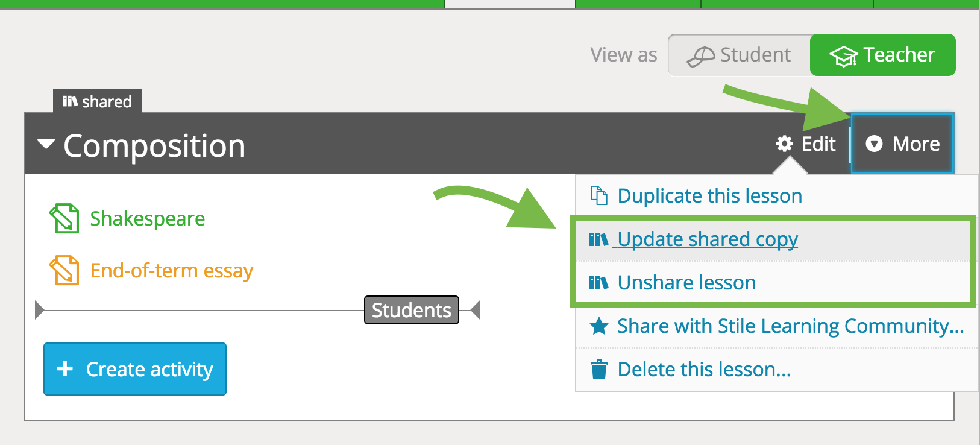
Task: Click the star icon for Stile Learning Community
Action: click(x=598, y=326)
